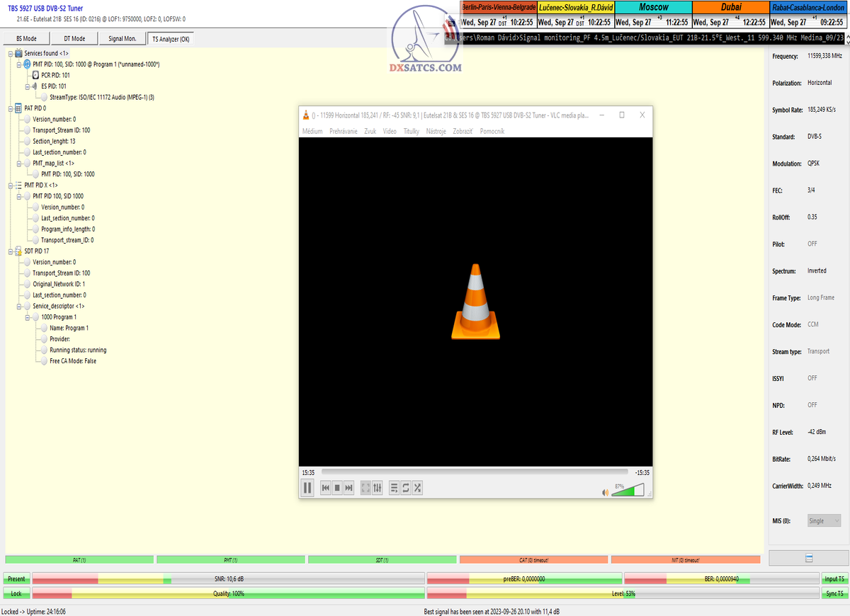This screenshot has height=616, width=850.
Task: Click the VLC stop button
Action: pyautogui.click(x=337, y=487)
